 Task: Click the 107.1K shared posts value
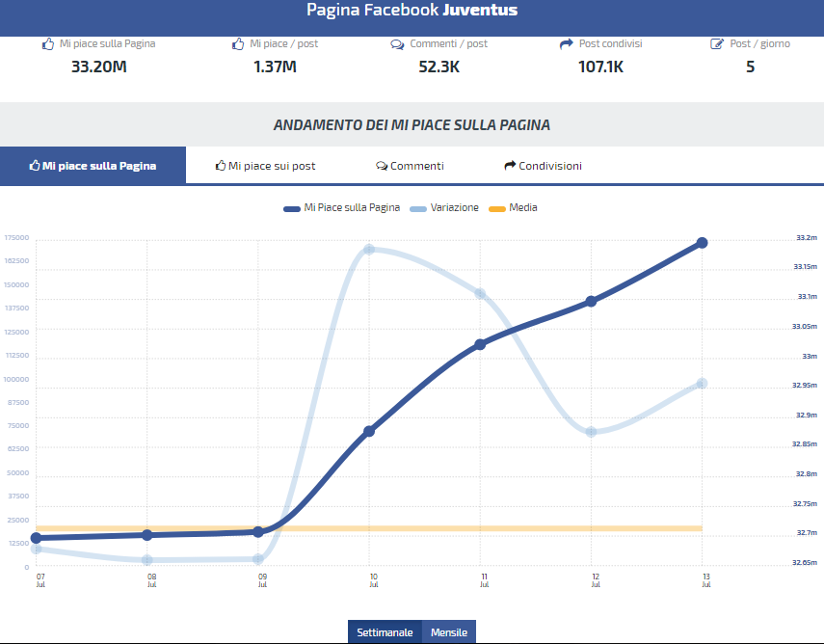[600, 67]
